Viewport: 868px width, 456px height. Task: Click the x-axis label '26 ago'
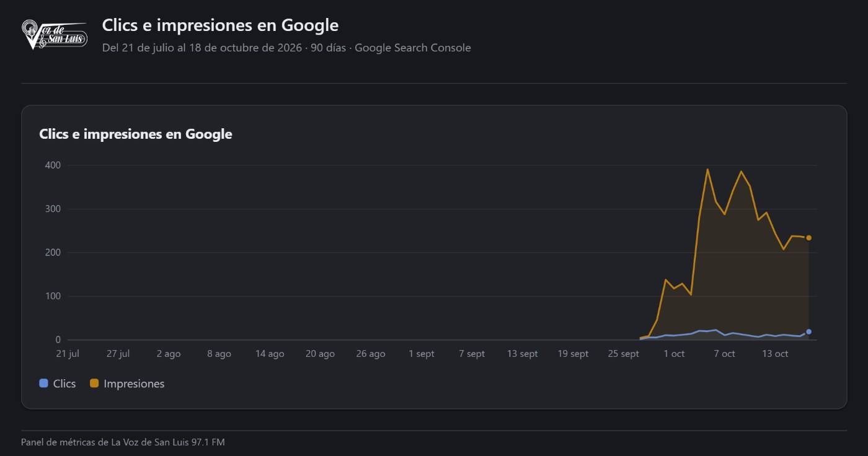click(x=371, y=354)
